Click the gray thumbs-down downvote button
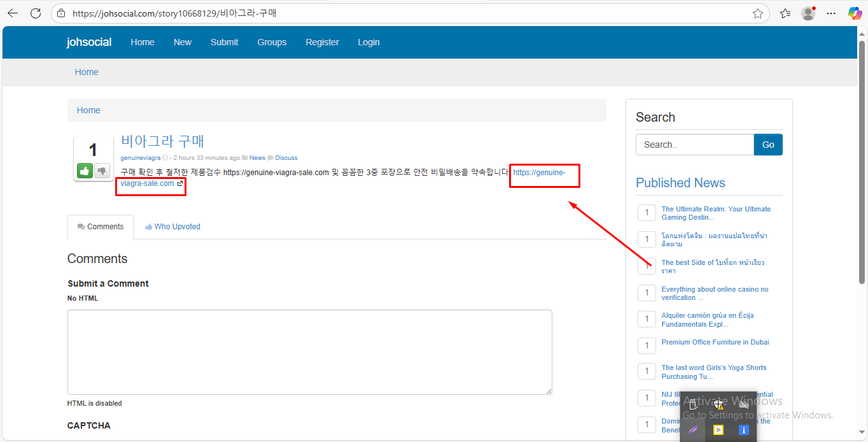 [x=102, y=171]
